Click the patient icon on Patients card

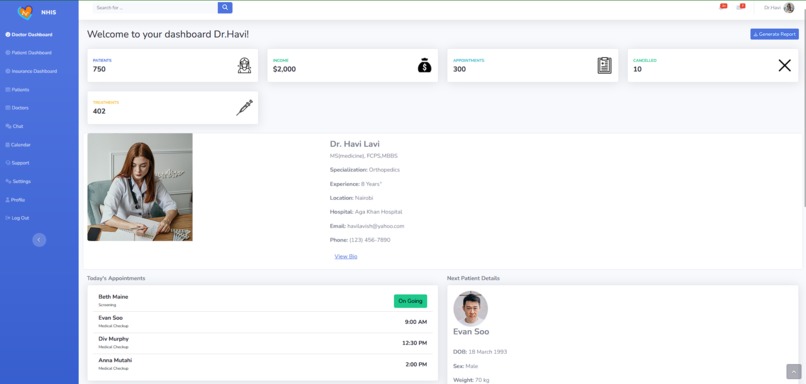point(244,65)
